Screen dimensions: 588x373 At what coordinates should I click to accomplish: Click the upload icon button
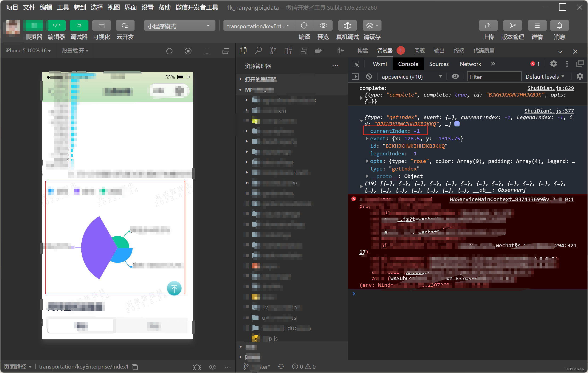pos(488,26)
